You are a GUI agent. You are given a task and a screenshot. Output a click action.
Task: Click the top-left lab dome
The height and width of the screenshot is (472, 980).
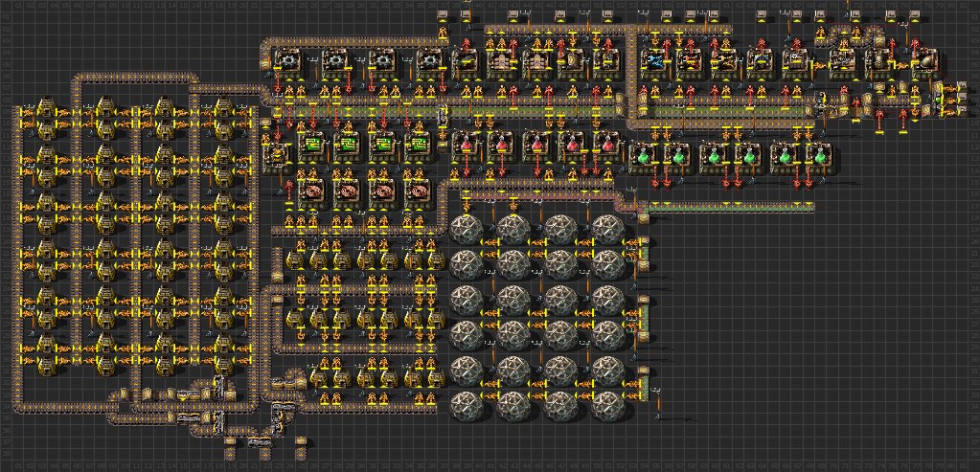pos(467,230)
